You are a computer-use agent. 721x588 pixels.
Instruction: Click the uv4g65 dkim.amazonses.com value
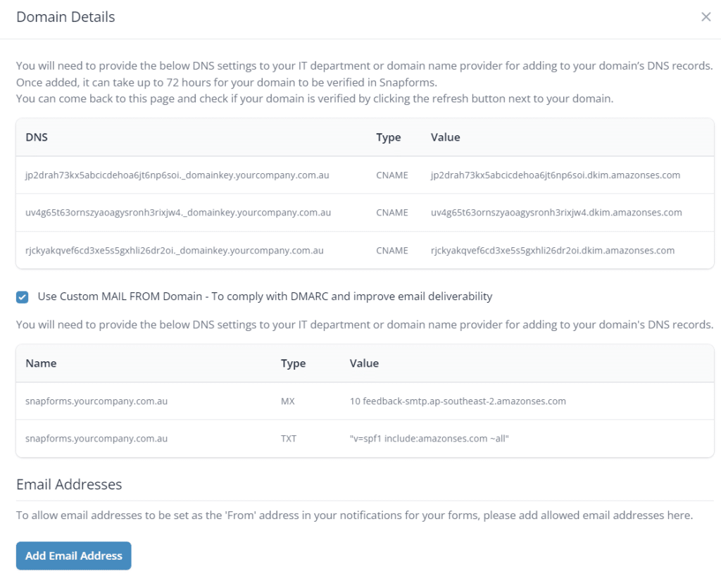coord(556,212)
